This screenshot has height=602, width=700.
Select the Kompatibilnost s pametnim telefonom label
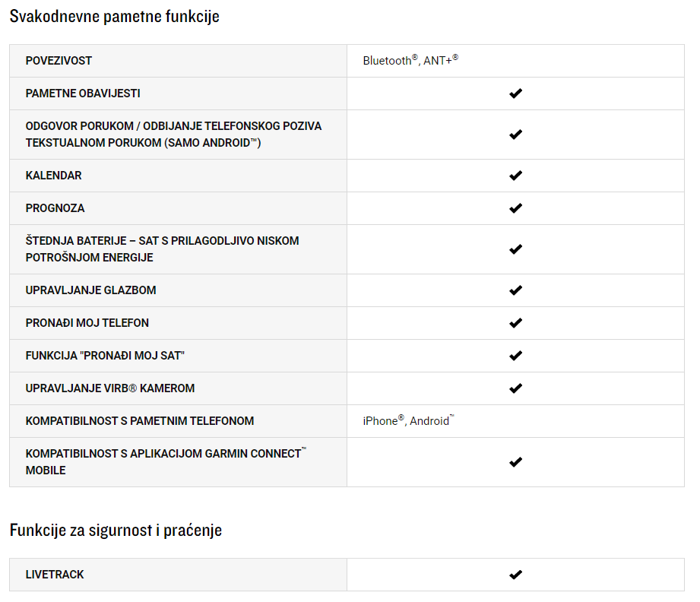tap(140, 421)
